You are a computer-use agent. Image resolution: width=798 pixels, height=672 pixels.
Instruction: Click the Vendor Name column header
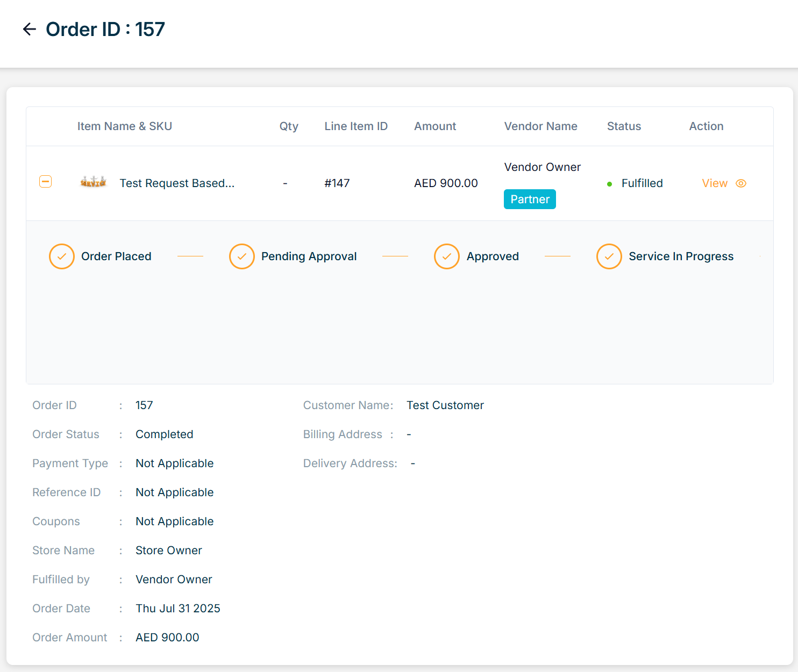click(x=540, y=126)
